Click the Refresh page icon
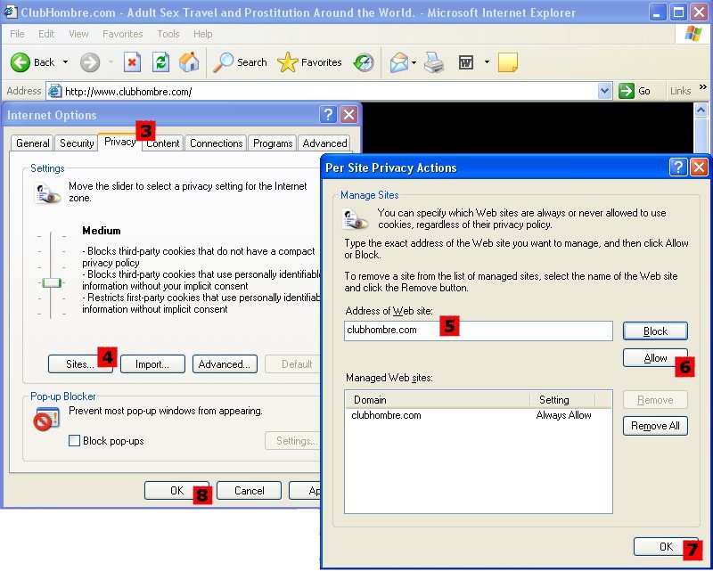713x588 pixels. (x=160, y=62)
